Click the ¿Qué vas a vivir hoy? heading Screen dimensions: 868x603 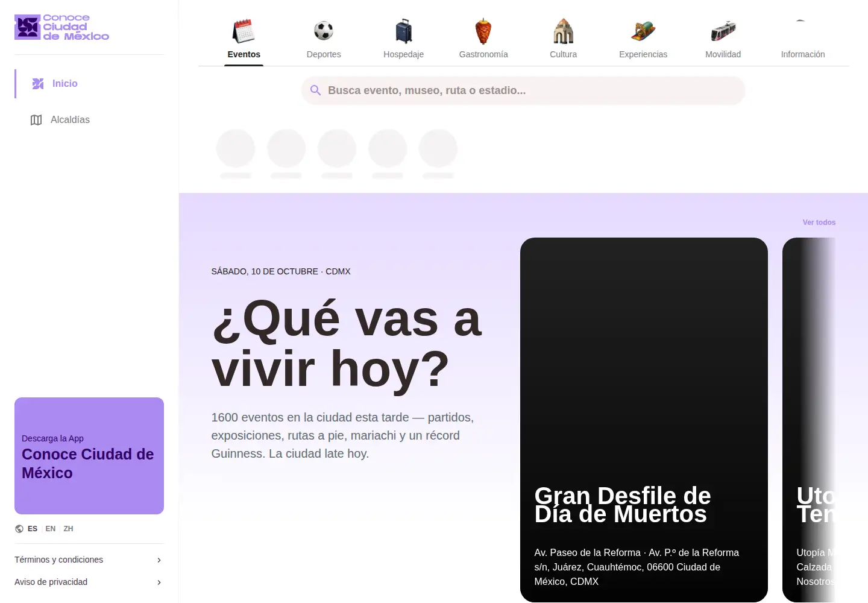point(347,344)
